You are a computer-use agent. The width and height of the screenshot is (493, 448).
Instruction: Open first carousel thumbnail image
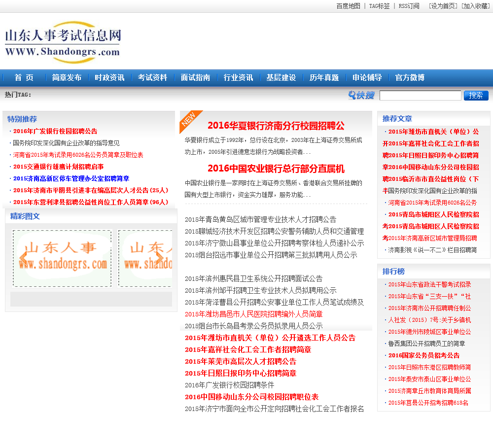62,258
